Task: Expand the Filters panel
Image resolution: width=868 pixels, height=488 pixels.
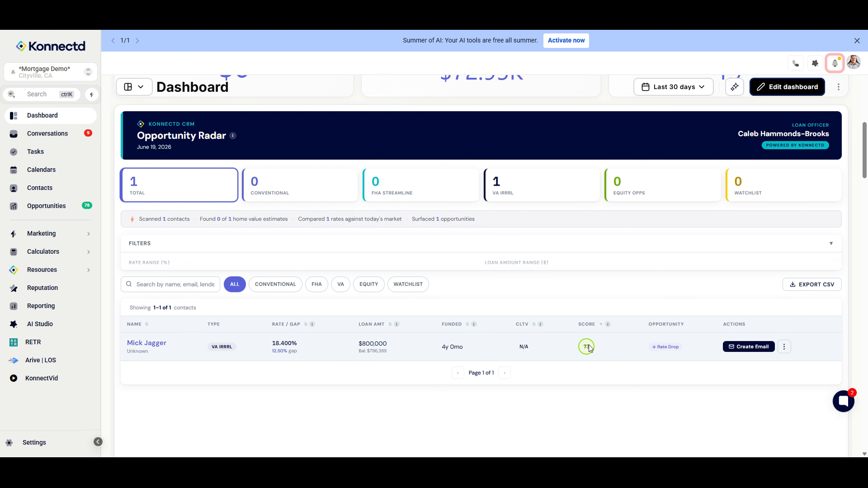Action: tap(830, 244)
